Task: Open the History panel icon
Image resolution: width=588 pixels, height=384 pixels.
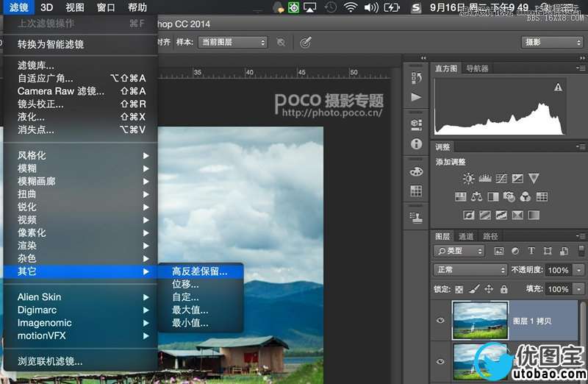Action: (416, 78)
